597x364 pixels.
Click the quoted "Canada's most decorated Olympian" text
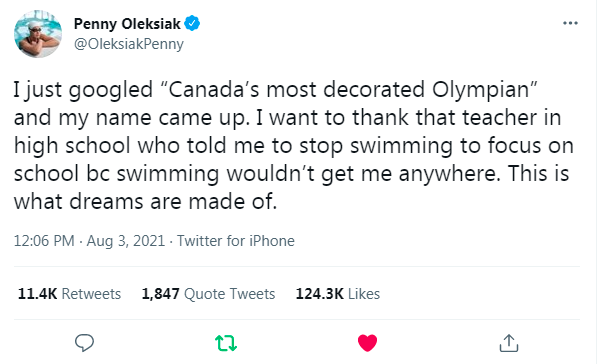[348, 90]
